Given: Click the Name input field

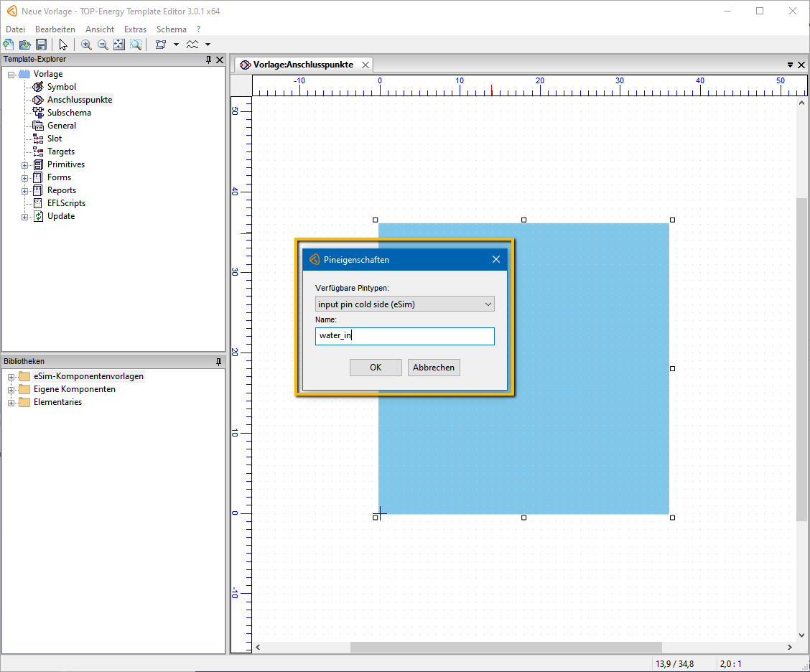Looking at the screenshot, I should [x=404, y=336].
